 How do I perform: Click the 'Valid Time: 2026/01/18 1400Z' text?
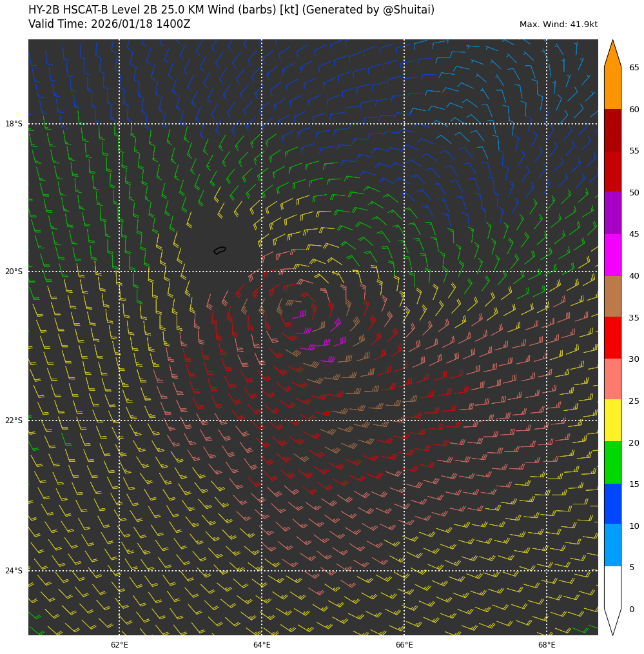110,25
